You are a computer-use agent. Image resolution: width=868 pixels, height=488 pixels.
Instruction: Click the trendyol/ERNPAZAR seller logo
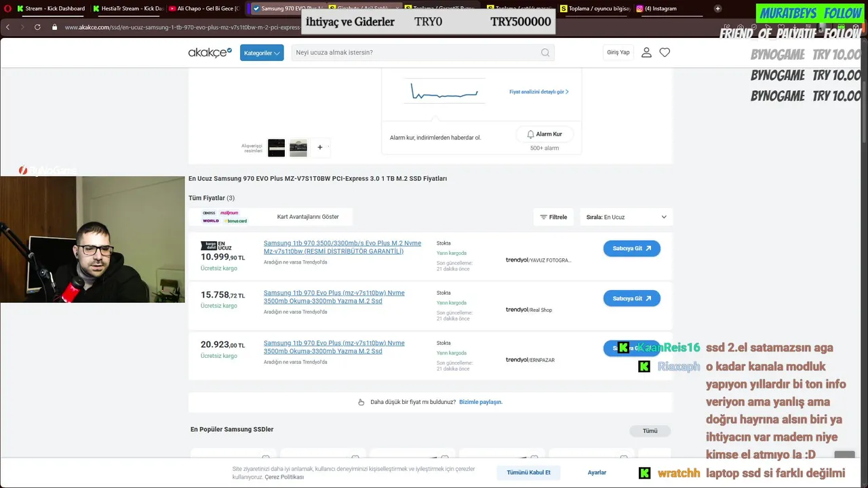pos(530,360)
